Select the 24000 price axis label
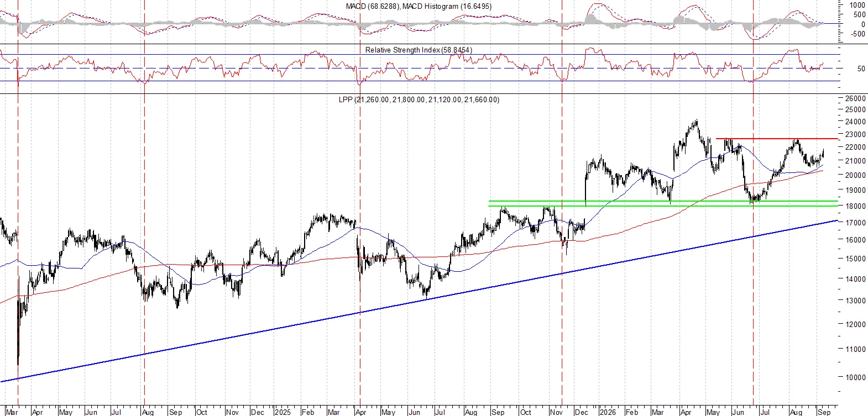The image size is (868, 416). point(855,122)
